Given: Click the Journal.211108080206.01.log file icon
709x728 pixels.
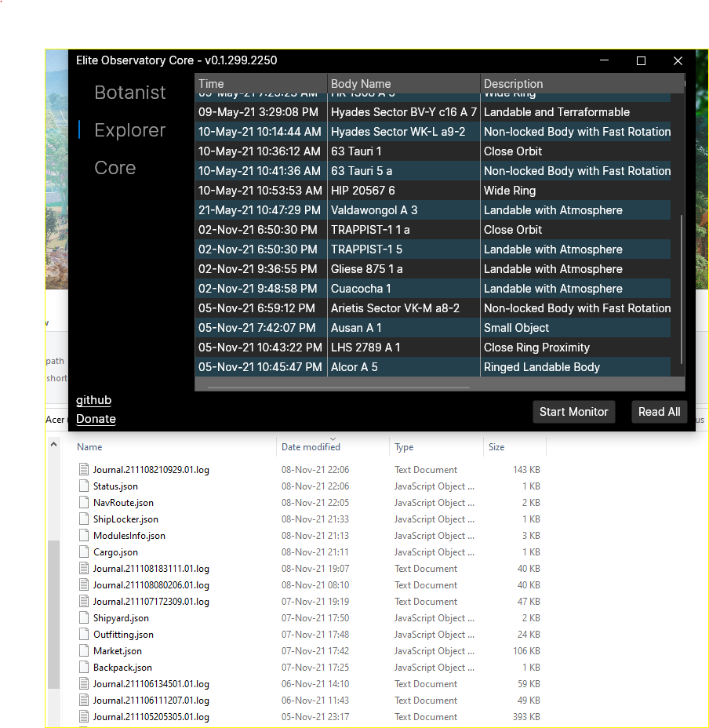Looking at the screenshot, I should click(84, 585).
